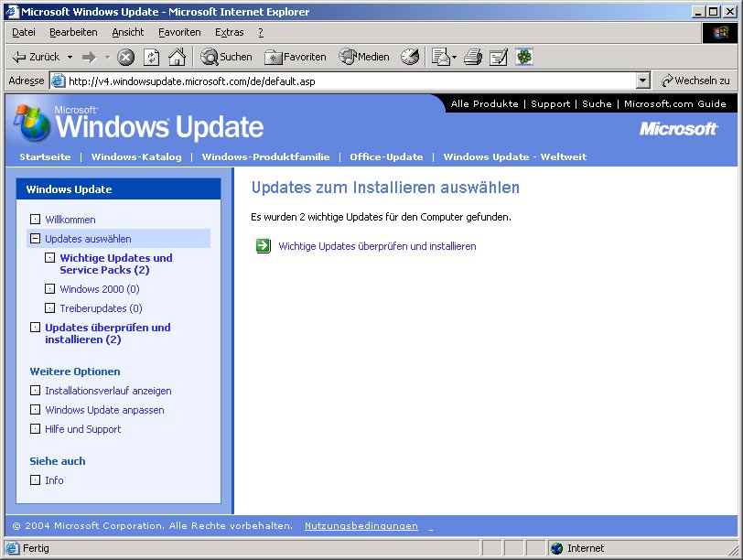The image size is (743, 560).
Task: Click the Stop loading toolbar icon
Action: click(x=126, y=57)
